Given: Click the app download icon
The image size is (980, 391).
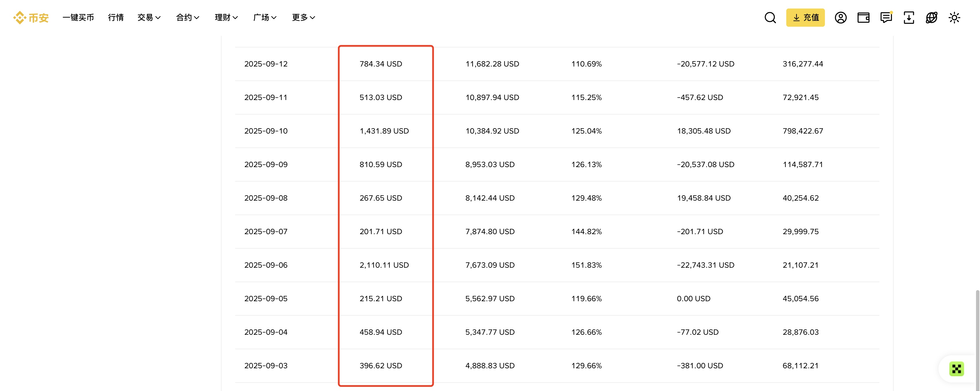Looking at the screenshot, I should (909, 18).
